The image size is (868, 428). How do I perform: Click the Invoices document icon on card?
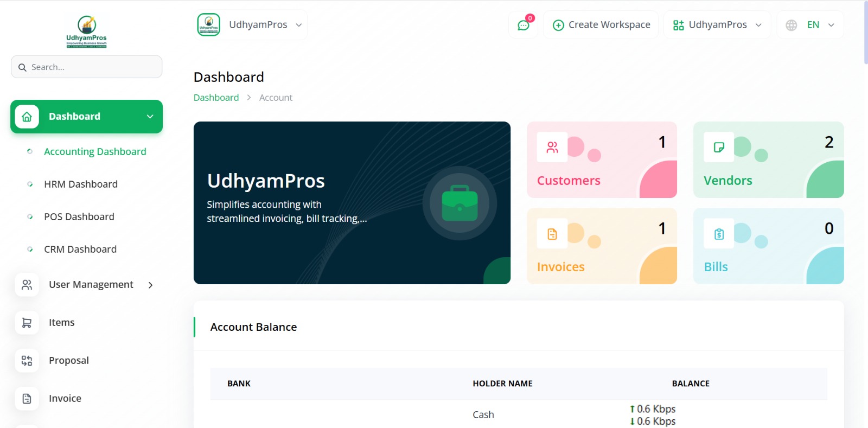(552, 234)
